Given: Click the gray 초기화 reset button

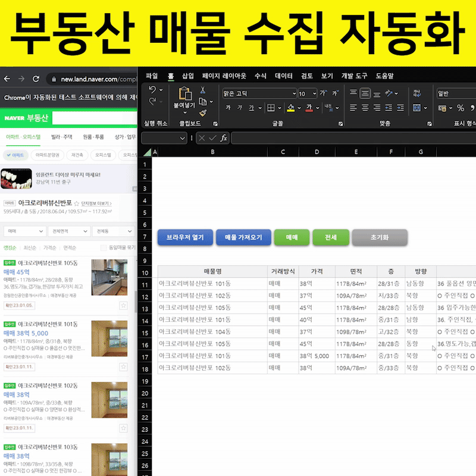Looking at the screenshot, I should 379,237.
